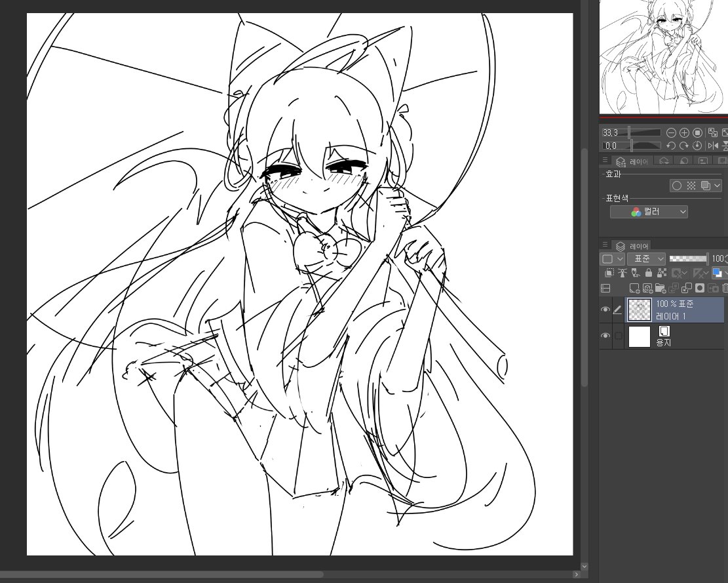728x583 pixels.
Task: Click the 효과 section heading
Action: point(613,174)
